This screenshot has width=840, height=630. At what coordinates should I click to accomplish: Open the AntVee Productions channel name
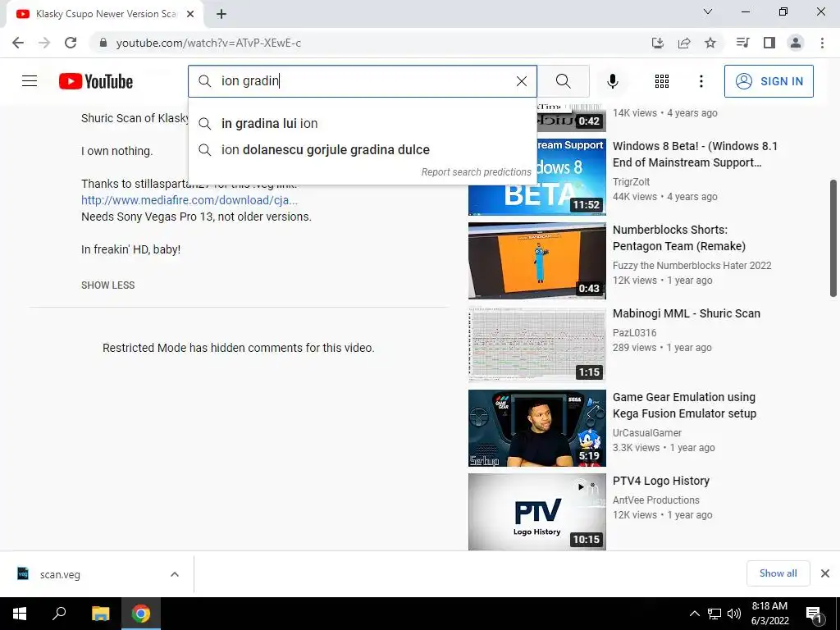[655, 500]
